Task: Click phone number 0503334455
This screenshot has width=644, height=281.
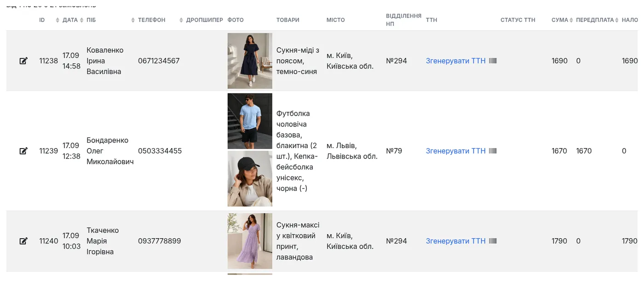Action: [160, 151]
